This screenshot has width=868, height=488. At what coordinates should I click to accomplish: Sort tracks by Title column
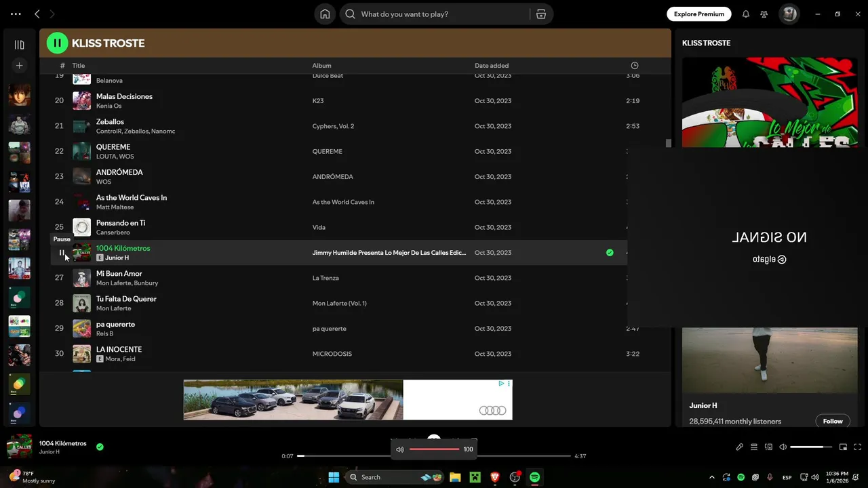click(79, 66)
